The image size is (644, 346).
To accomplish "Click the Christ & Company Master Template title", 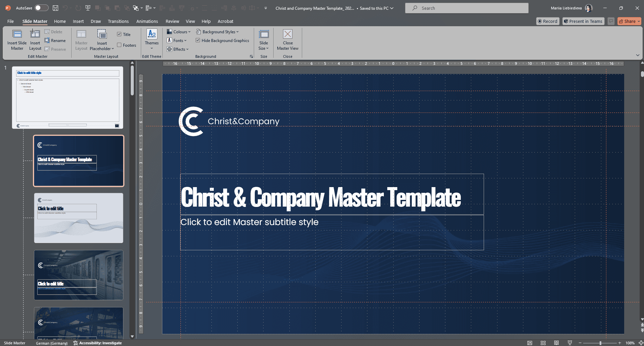I will (x=321, y=197).
